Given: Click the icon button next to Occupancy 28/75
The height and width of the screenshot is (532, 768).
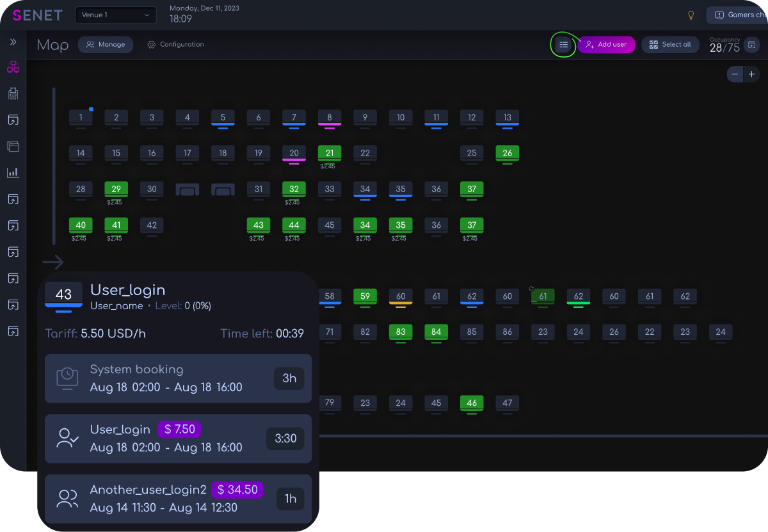Looking at the screenshot, I should (x=752, y=45).
